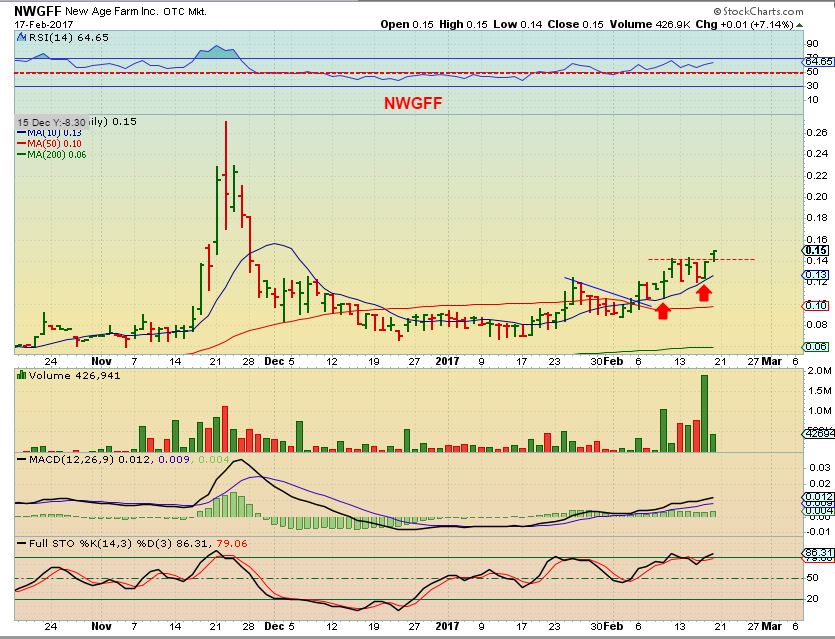This screenshot has height=639, width=835.
Task: Click the 20 level on stochastic axis
Action: (x=813, y=599)
